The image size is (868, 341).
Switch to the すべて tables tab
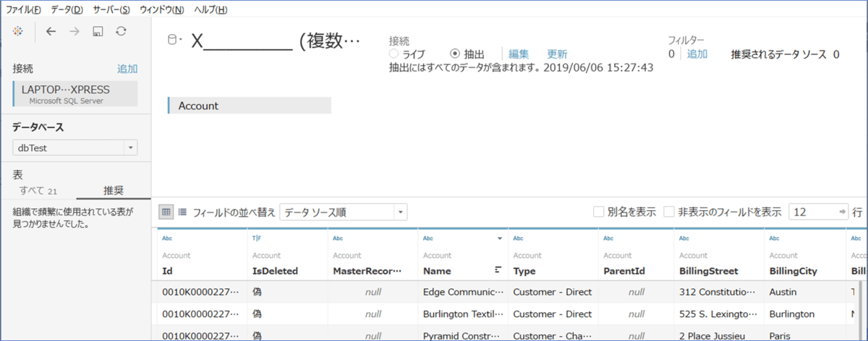[38, 191]
